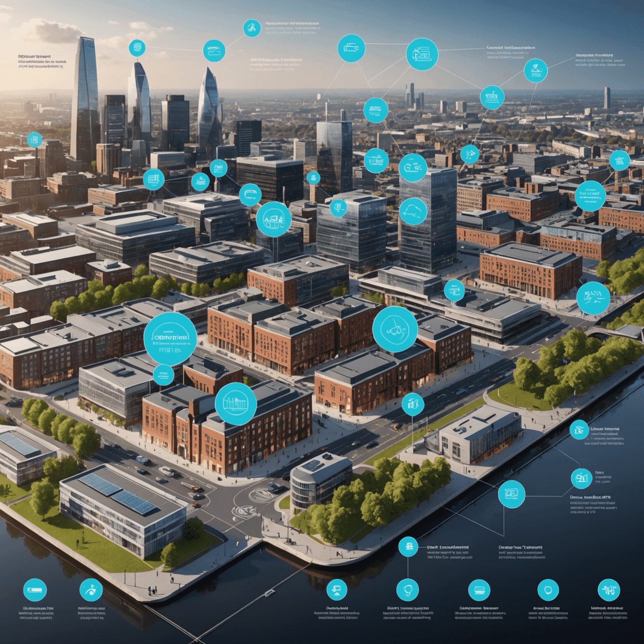Click the largest cyan bubble containing text lines
Image resolution: width=644 pixels, height=644 pixels.
pyautogui.click(x=170, y=339)
